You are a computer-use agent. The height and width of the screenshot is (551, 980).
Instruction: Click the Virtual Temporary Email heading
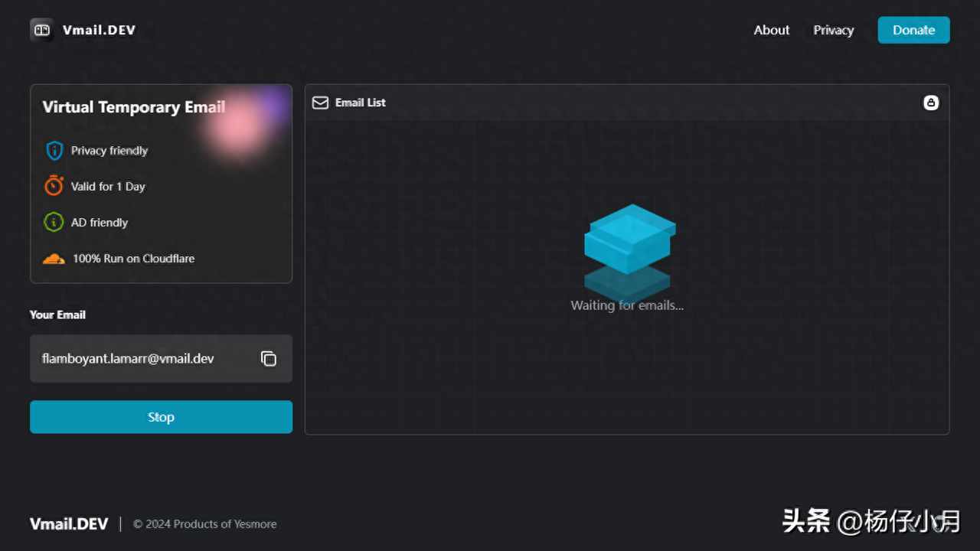tap(134, 107)
